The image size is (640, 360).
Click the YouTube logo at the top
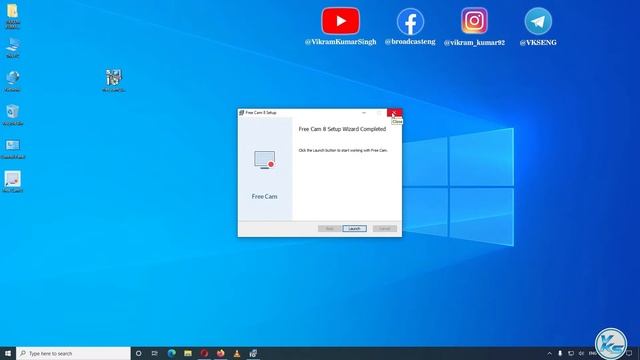click(340, 21)
